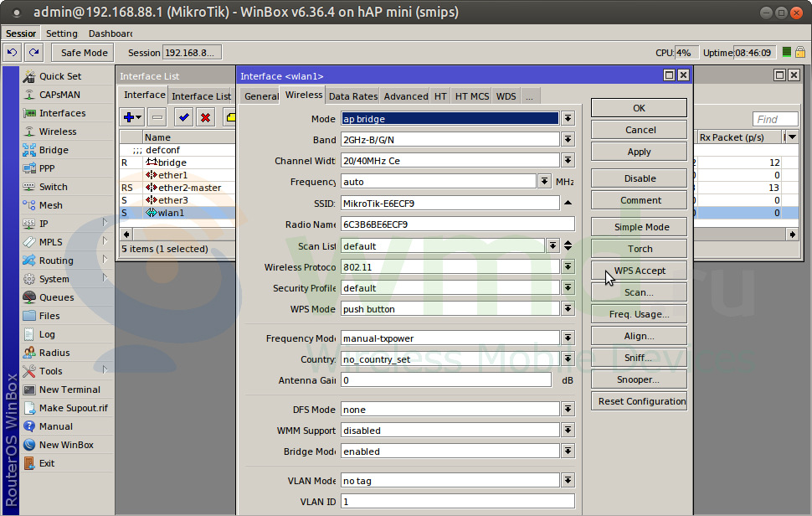Click into the SSID field
This screenshot has width=812, height=516.
[x=450, y=203]
